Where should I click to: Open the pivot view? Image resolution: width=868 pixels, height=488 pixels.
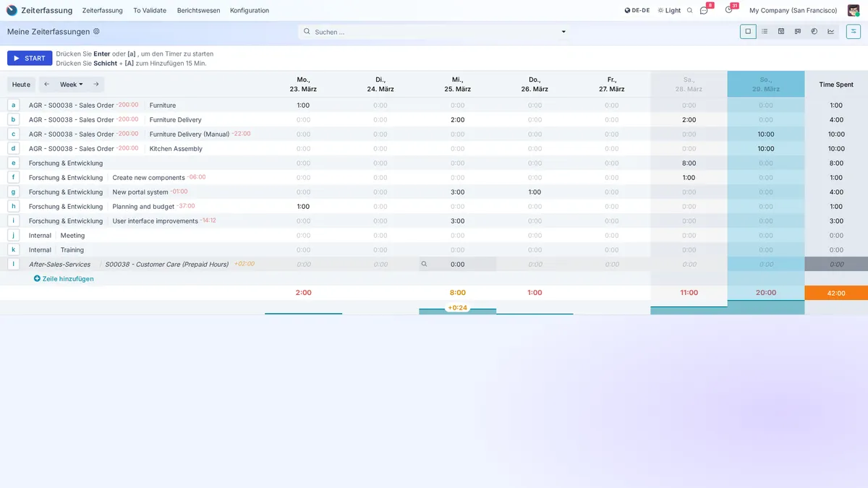coord(782,31)
